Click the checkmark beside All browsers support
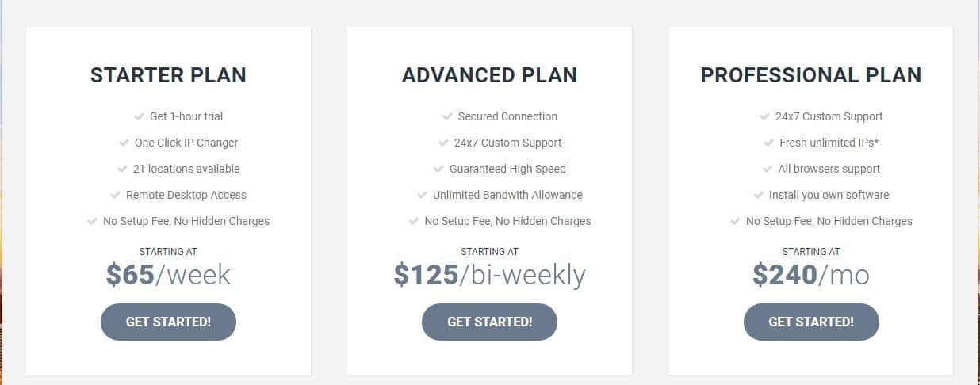The width and height of the screenshot is (980, 385). (x=768, y=169)
